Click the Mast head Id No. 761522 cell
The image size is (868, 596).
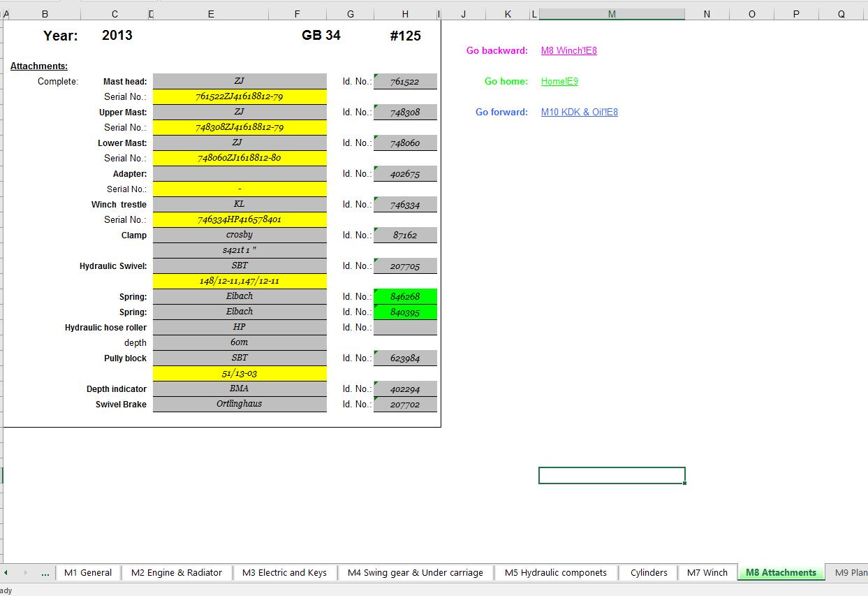405,81
